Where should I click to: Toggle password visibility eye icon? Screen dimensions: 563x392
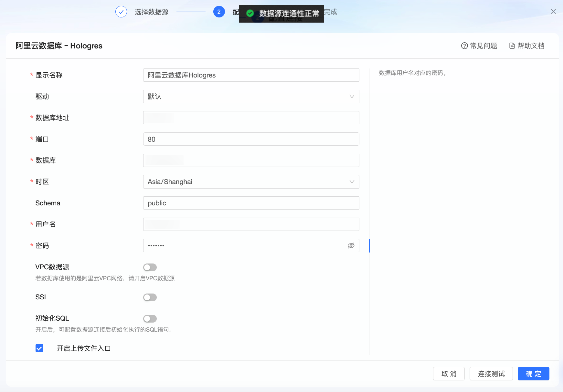click(x=351, y=246)
